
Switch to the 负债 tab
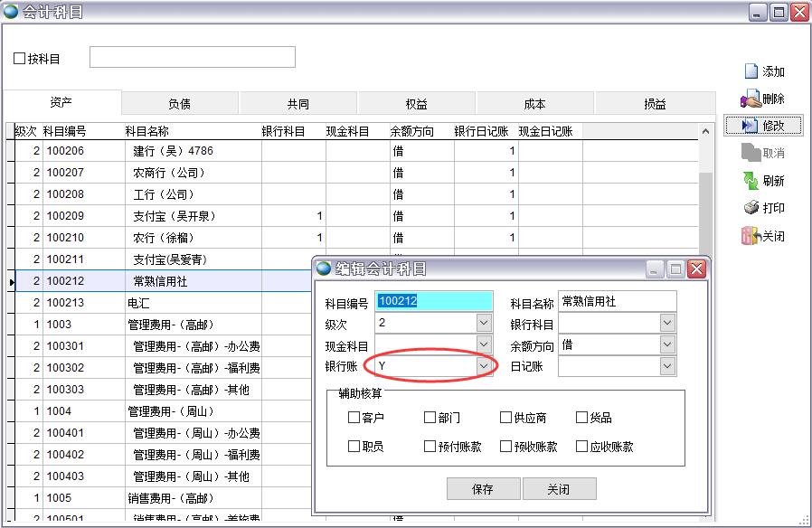tap(179, 103)
